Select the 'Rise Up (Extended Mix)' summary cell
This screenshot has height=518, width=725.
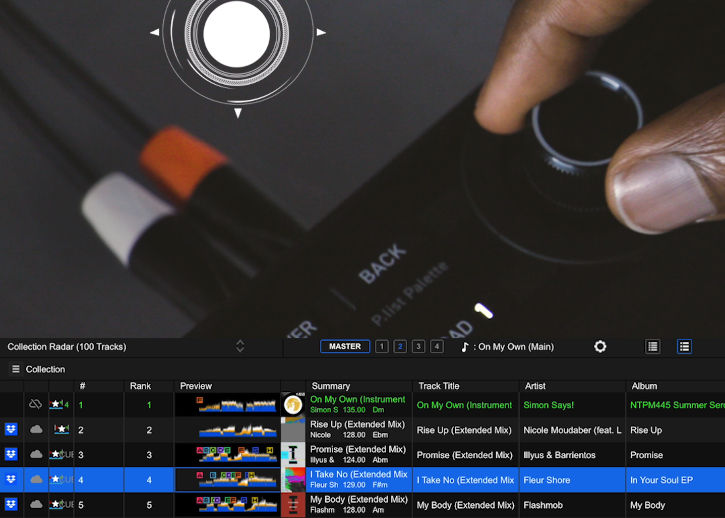pos(359,430)
